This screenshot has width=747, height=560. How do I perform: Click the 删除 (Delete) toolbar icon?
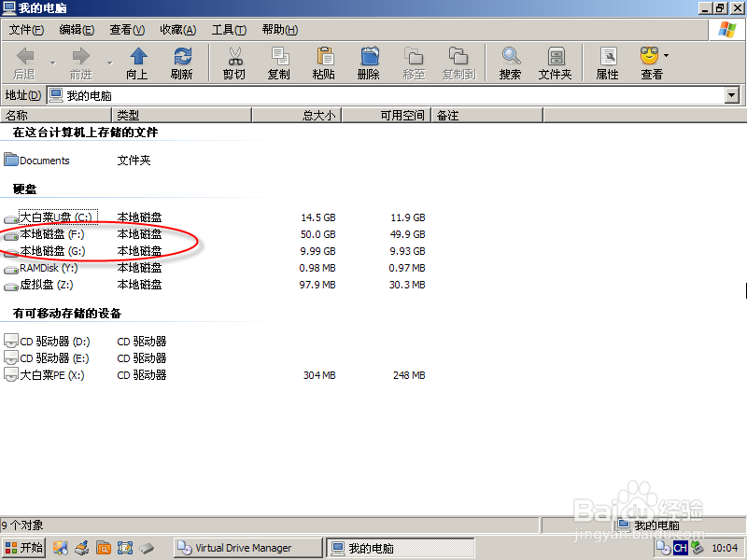pos(368,56)
